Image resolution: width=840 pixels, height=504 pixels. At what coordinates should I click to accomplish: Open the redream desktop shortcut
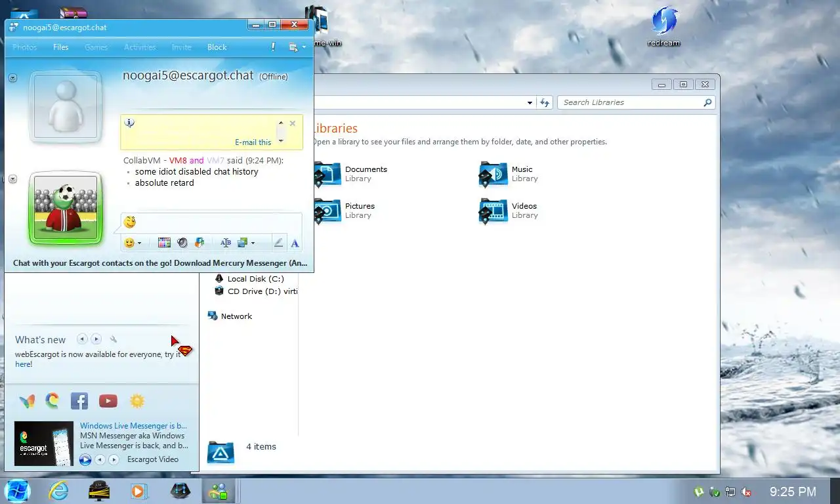pyautogui.click(x=663, y=27)
